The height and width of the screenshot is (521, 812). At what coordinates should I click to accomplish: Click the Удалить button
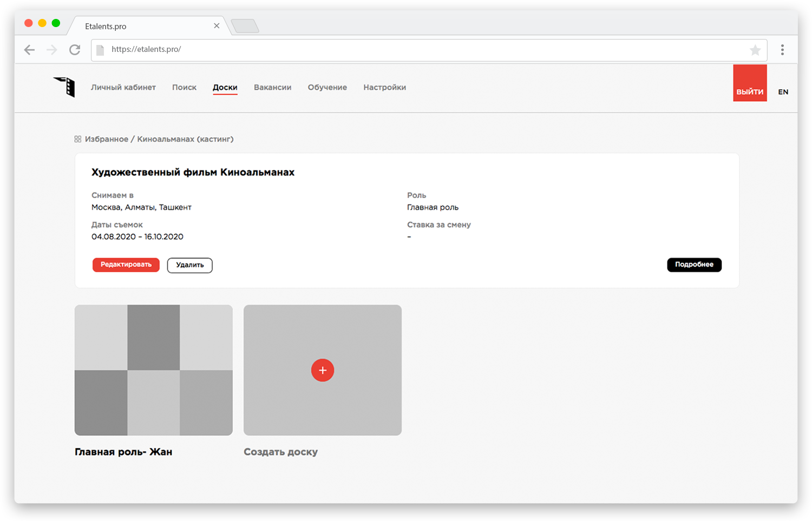tap(189, 265)
